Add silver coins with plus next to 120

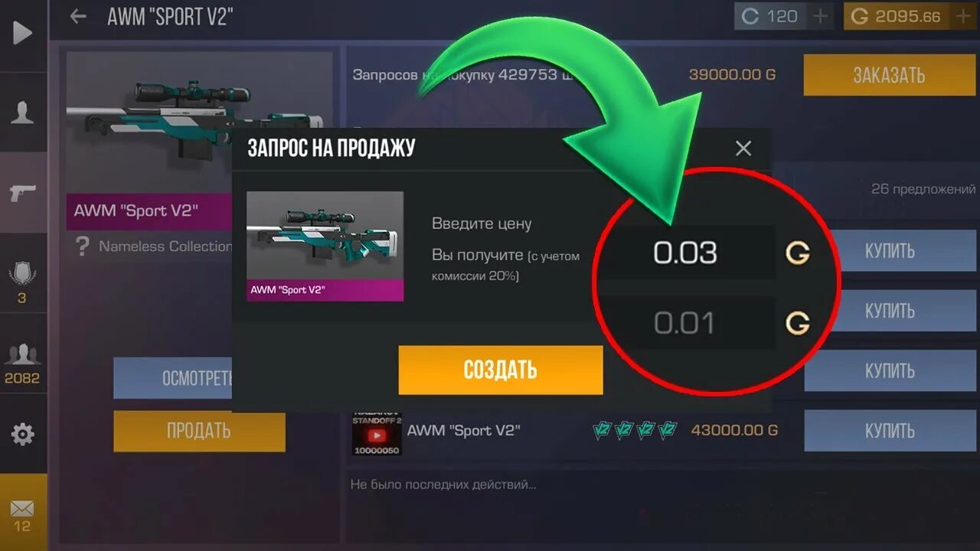pyautogui.click(x=820, y=16)
